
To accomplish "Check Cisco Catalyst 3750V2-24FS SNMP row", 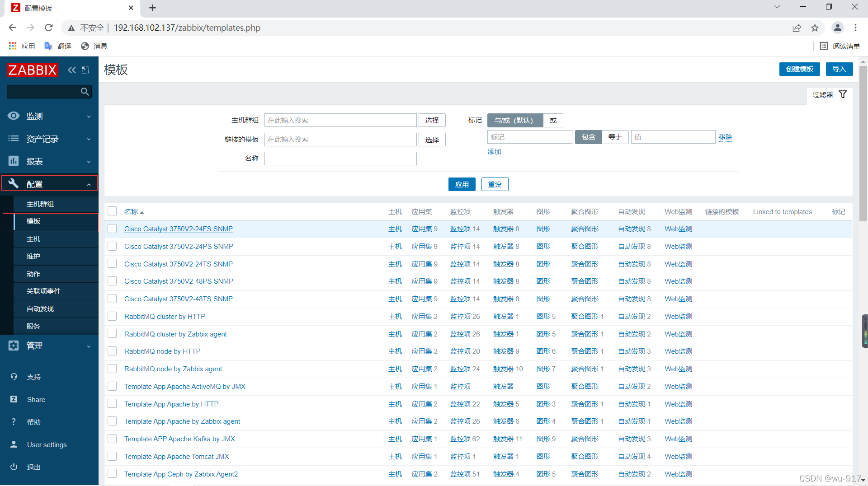I will (x=112, y=229).
